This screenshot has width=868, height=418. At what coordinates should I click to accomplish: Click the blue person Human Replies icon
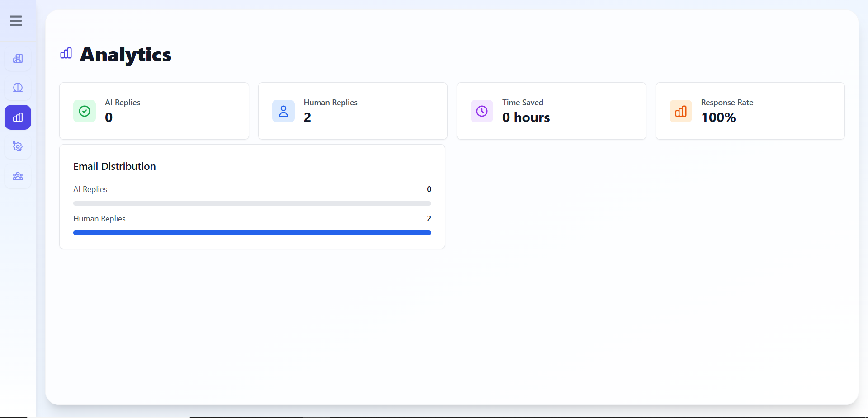click(x=283, y=111)
